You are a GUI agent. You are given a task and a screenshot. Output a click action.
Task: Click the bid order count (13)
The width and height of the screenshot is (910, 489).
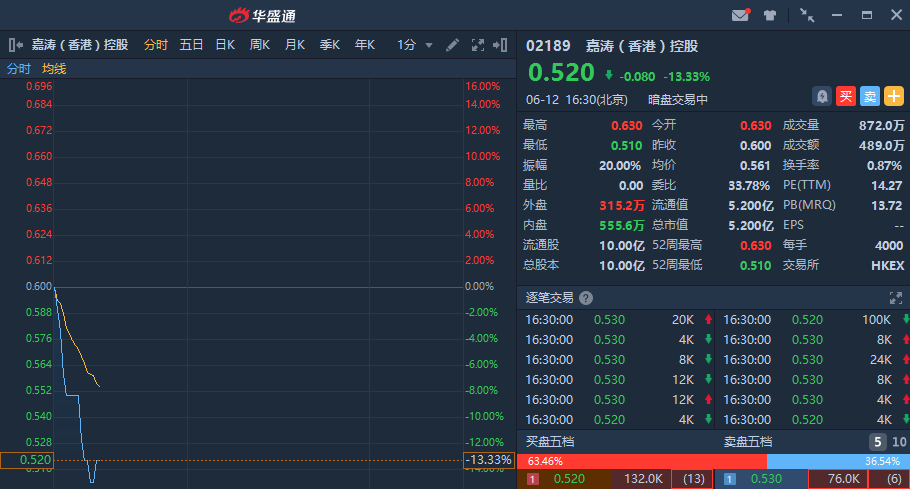(693, 479)
